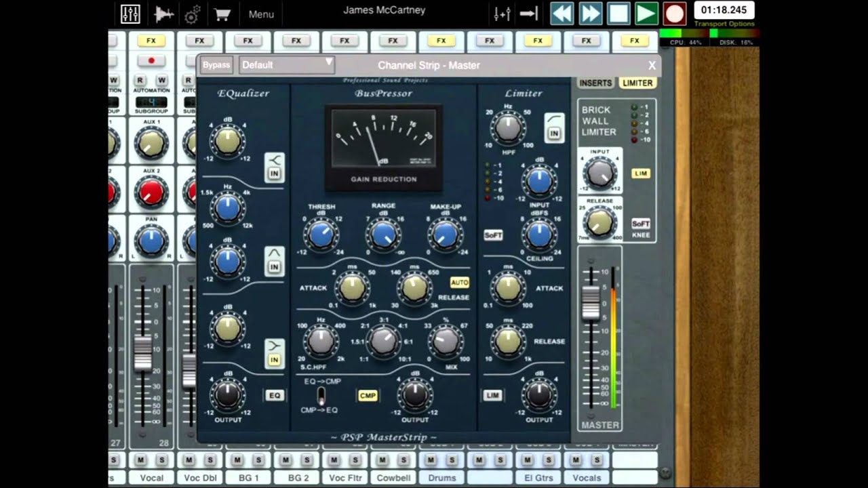
Task: Mute the Vocal channel
Action: (x=140, y=460)
